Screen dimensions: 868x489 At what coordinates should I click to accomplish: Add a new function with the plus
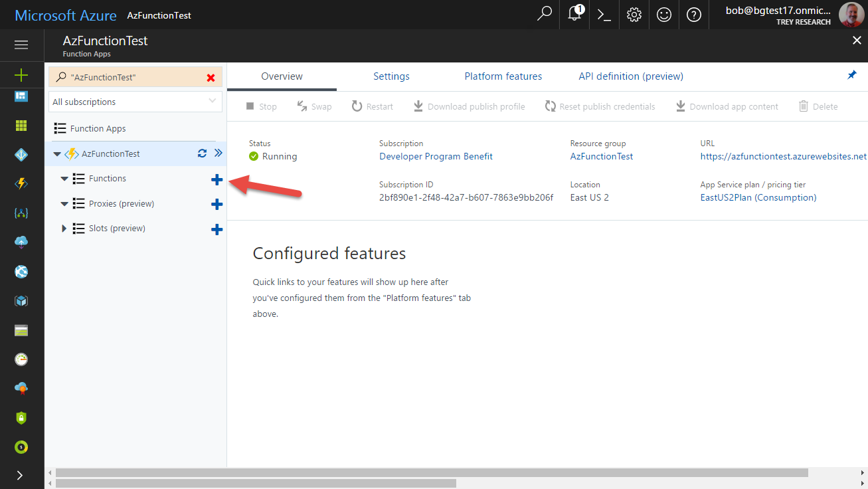pyautogui.click(x=217, y=179)
